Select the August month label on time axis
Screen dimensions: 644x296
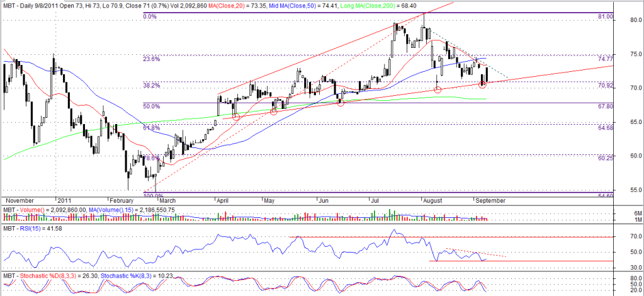pyautogui.click(x=434, y=199)
